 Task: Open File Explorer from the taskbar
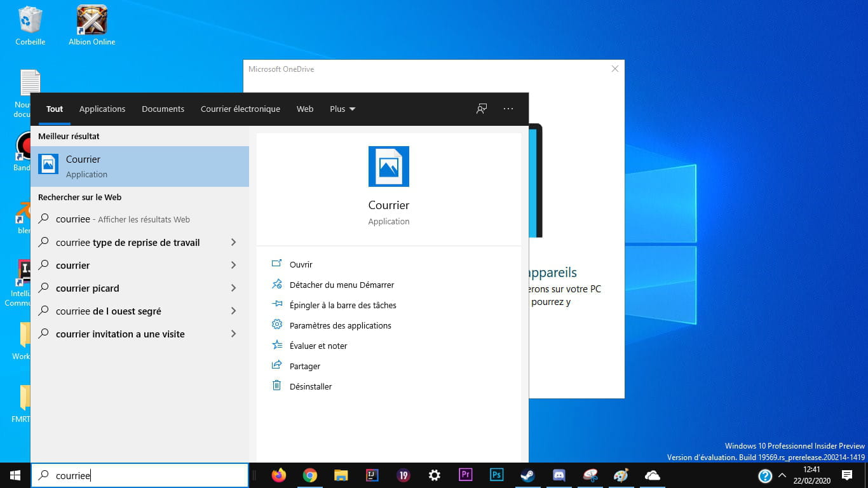(341, 475)
